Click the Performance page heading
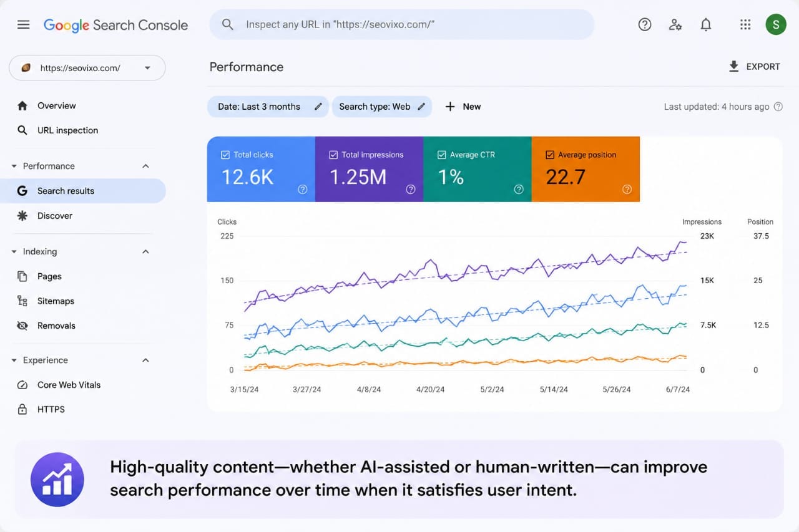Image resolution: width=799 pixels, height=532 pixels. click(247, 67)
